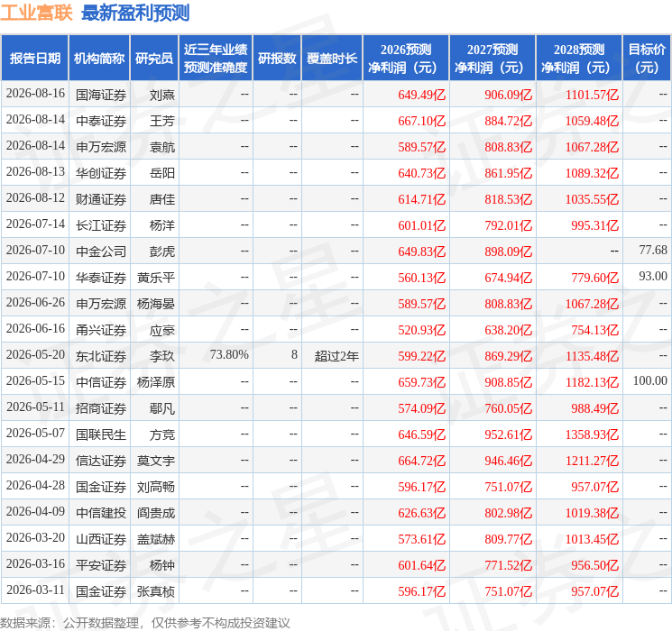Select the 覆盖时长 column header

coord(332,59)
